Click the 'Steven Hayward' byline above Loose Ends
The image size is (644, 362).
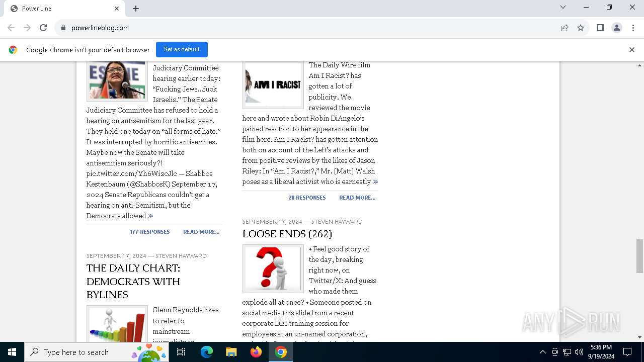(x=337, y=222)
